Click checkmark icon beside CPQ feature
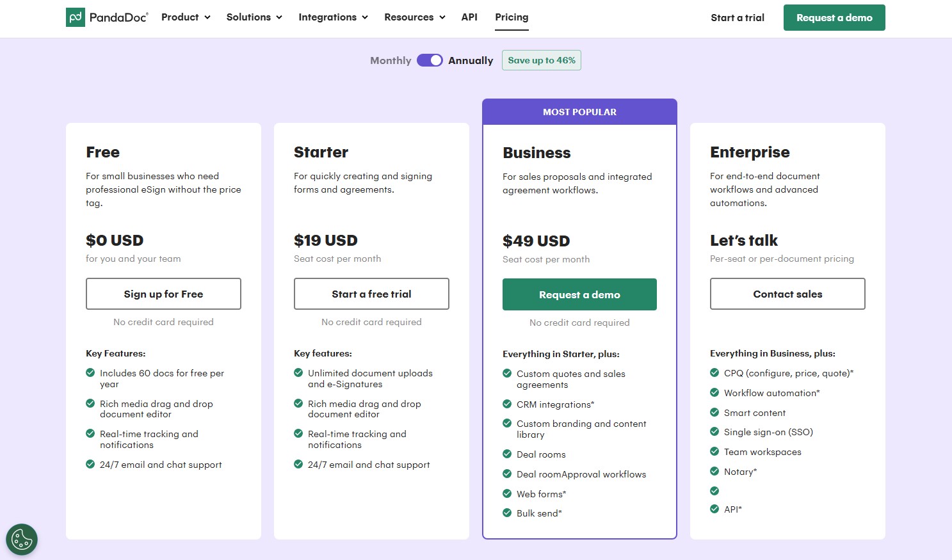952x560 pixels. coord(714,372)
